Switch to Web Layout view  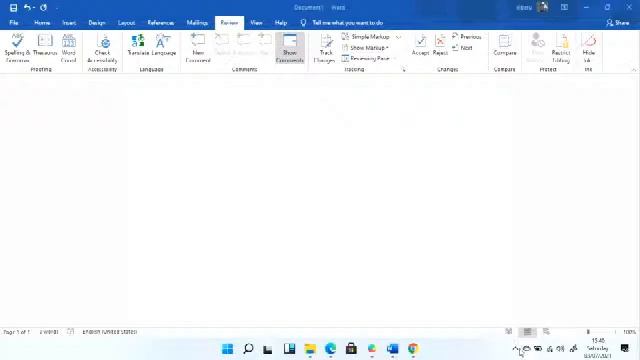[x=546, y=332]
